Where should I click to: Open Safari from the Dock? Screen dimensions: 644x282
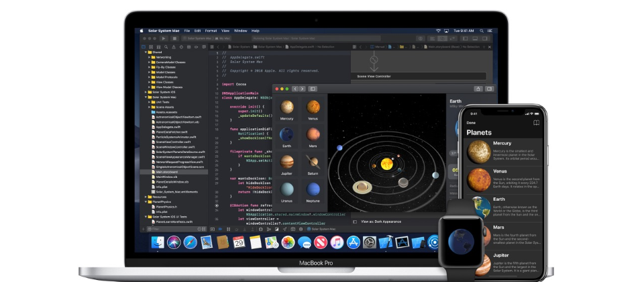tap(190, 242)
